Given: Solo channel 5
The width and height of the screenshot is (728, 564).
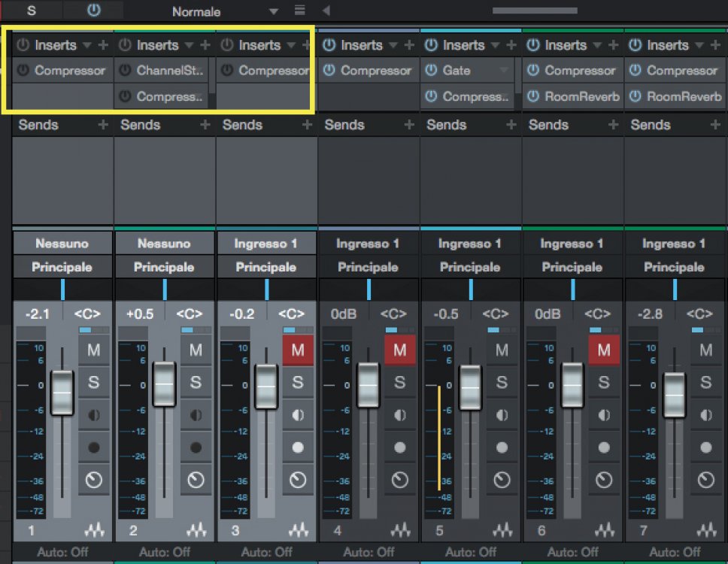Looking at the screenshot, I should click(x=502, y=382).
